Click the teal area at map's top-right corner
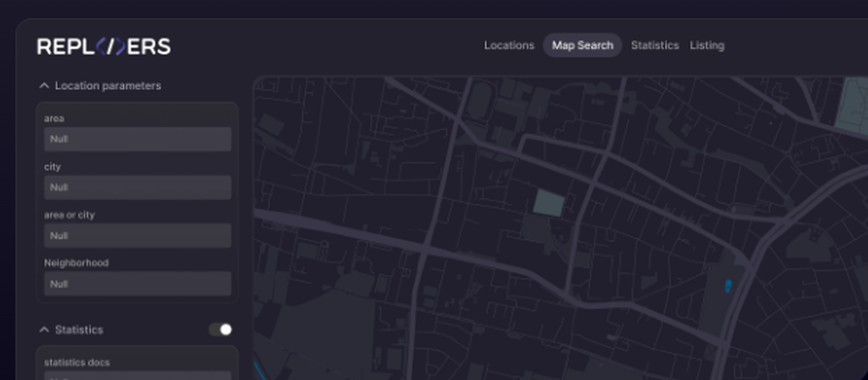Viewport: 868px width, 380px height. click(852, 104)
